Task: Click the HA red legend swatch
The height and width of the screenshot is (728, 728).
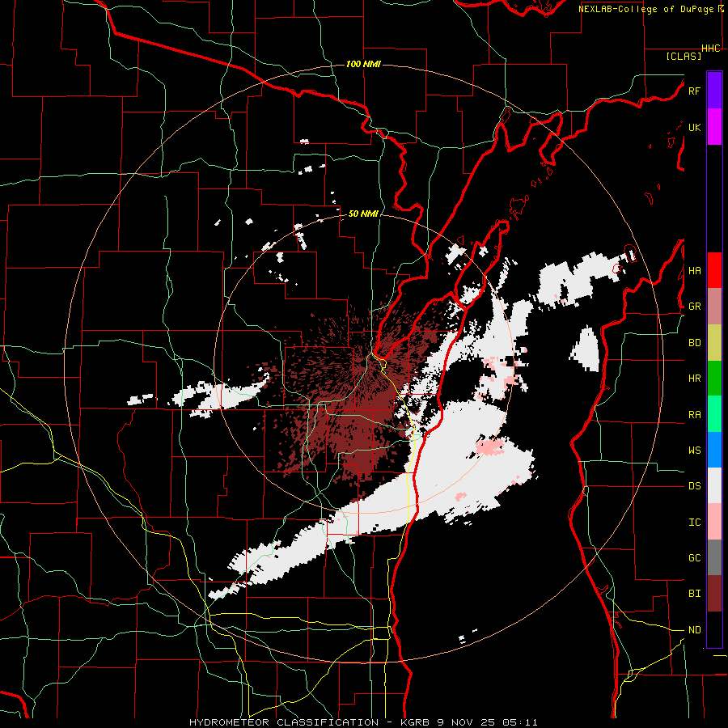Action: click(x=714, y=270)
